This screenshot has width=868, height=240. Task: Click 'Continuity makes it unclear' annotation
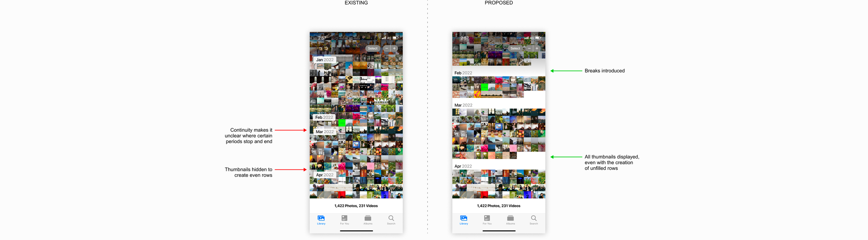pos(249,136)
